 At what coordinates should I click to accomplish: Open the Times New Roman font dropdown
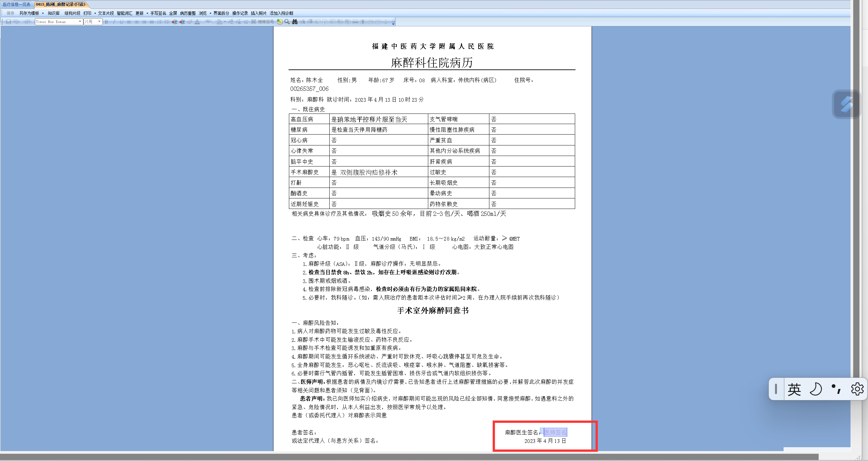tap(80, 22)
